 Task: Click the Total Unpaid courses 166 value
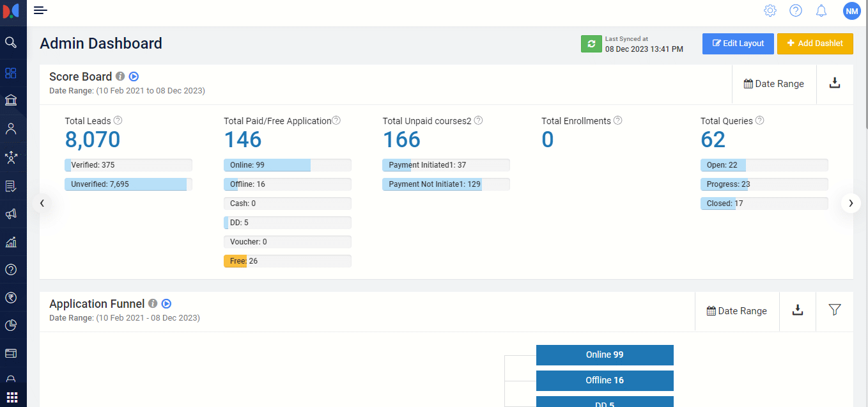coord(401,140)
